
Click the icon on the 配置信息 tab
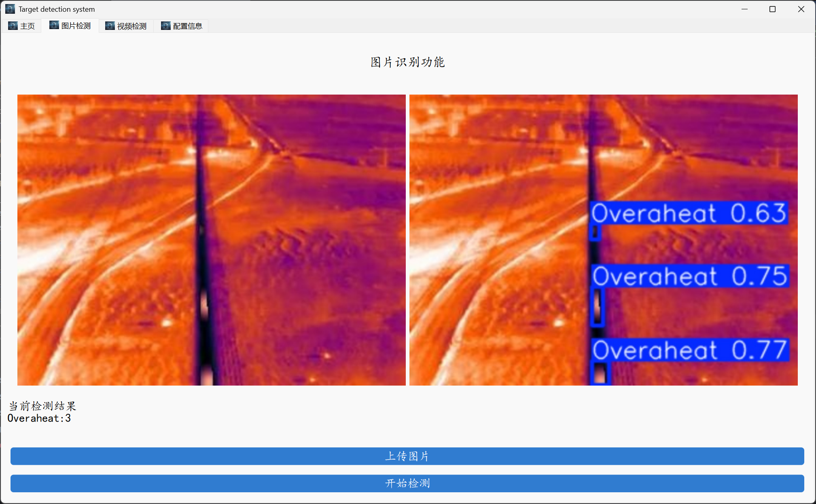point(166,26)
